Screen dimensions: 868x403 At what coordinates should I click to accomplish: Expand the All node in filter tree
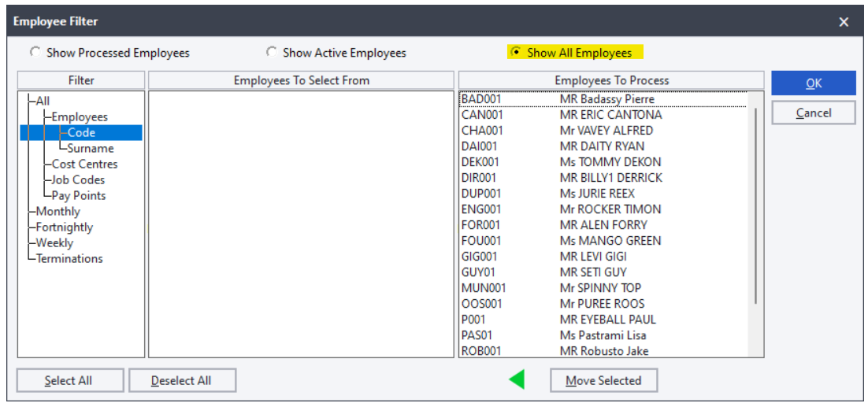tap(43, 102)
